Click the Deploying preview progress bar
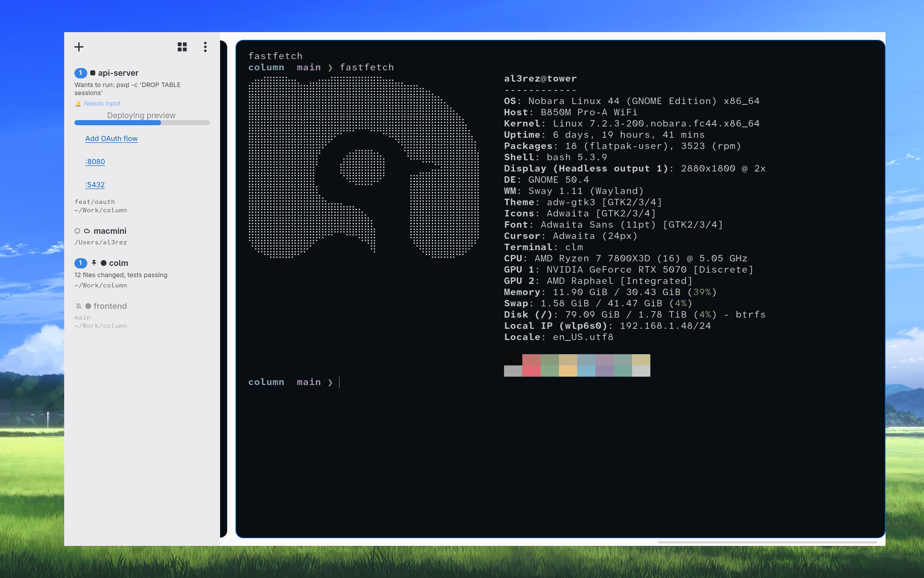The height and width of the screenshot is (578, 924). click(142, 123)
